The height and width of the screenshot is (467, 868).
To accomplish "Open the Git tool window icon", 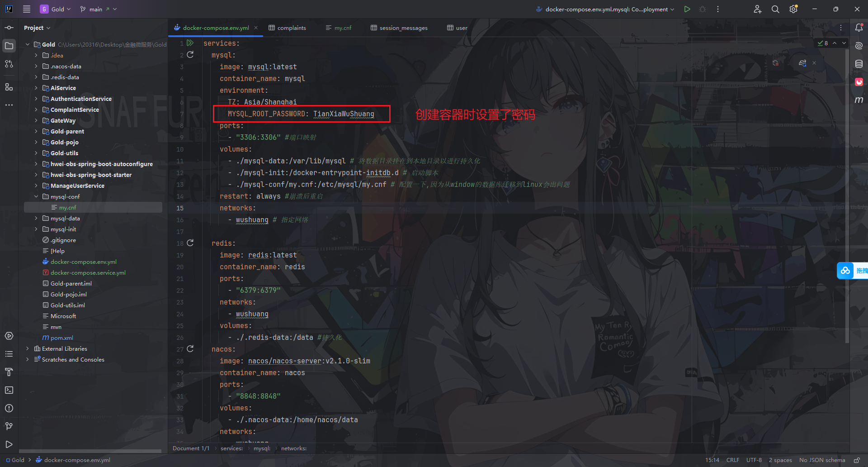I will pyautogui.click(x=9, y=426).
